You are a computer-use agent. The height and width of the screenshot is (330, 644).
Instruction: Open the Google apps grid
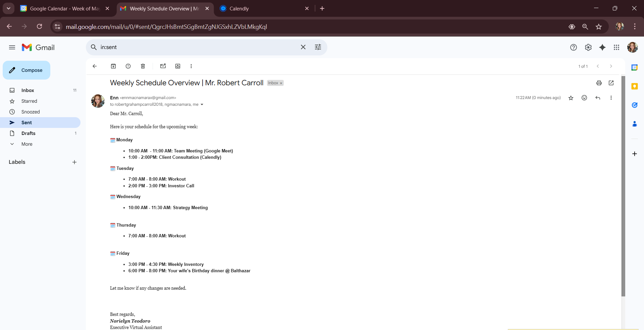616,47
